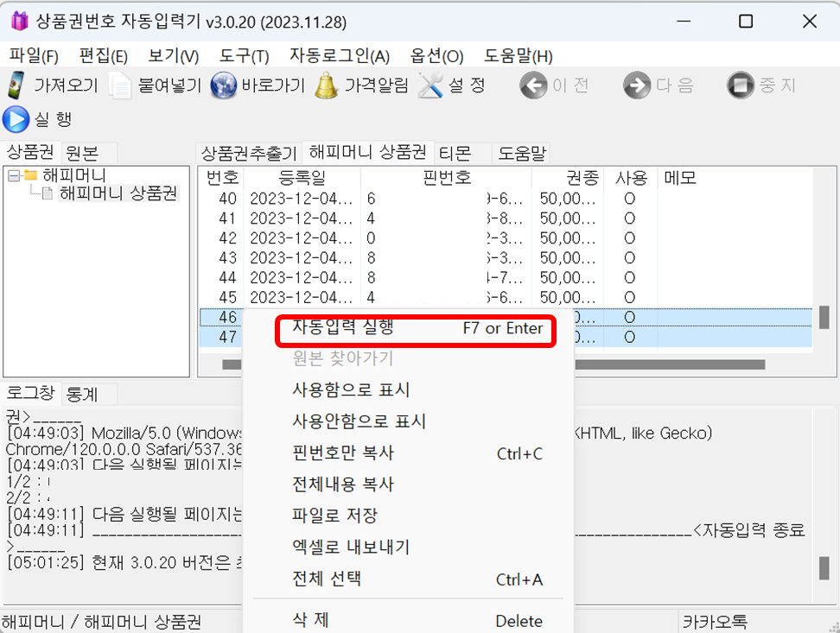Screen dimensions: 840x633
Task: Click the 가져오기 phone import icon
Action: (x=16, y=85)
